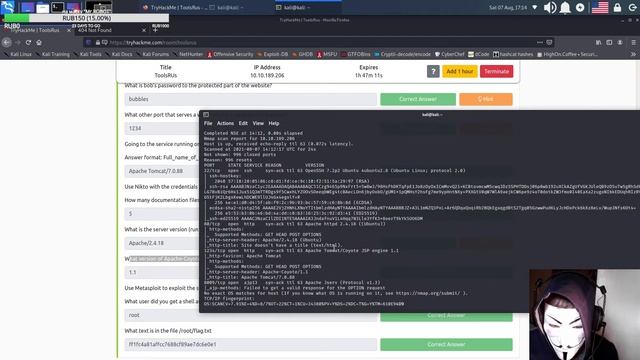Click the machine help question mark button
This screenshot has width=640, height=360.
[x=433, y=71]
